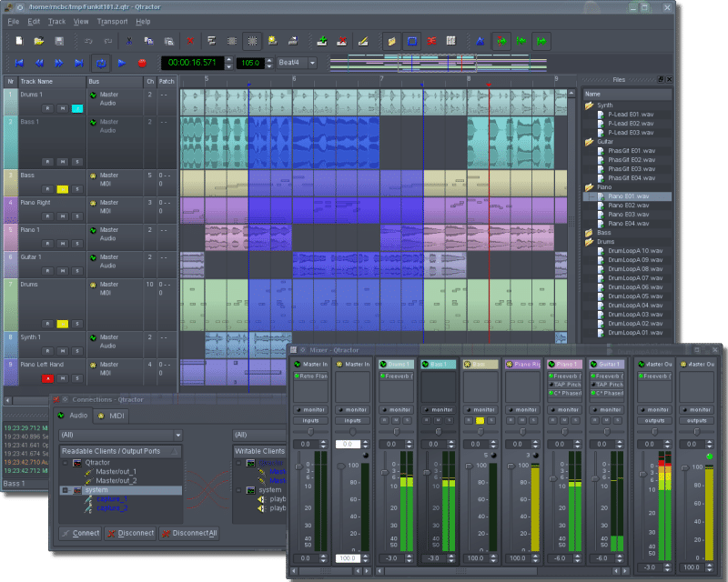Open a session with the folder toolbar icon
Screen dimensions: 728x582
[39, 41]
